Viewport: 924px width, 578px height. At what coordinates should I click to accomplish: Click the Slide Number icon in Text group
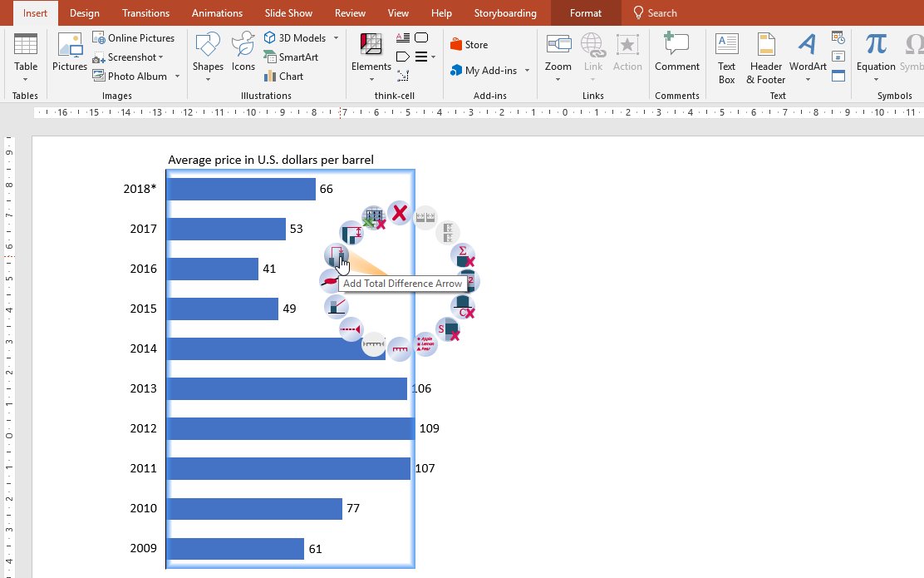[x=838, y=57]
